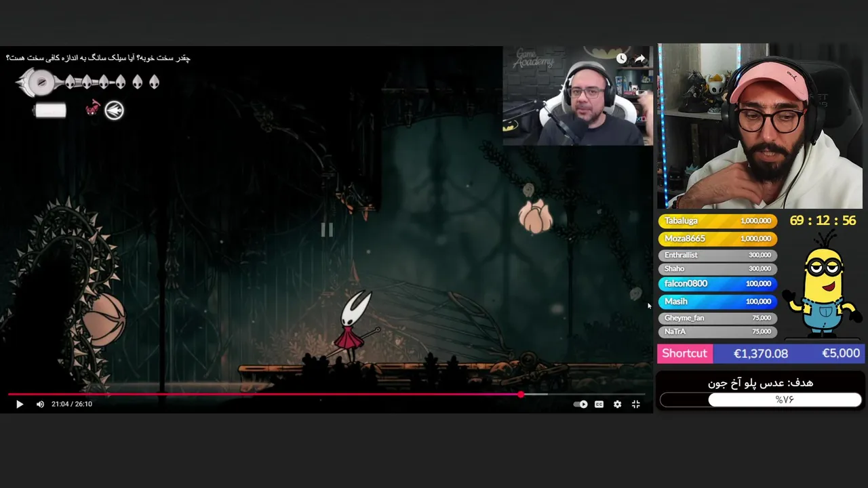Viewport: 868px width, 488px height.
Task: Click the 21:04 / 26:10 time display
Action: tap(72, 404)
